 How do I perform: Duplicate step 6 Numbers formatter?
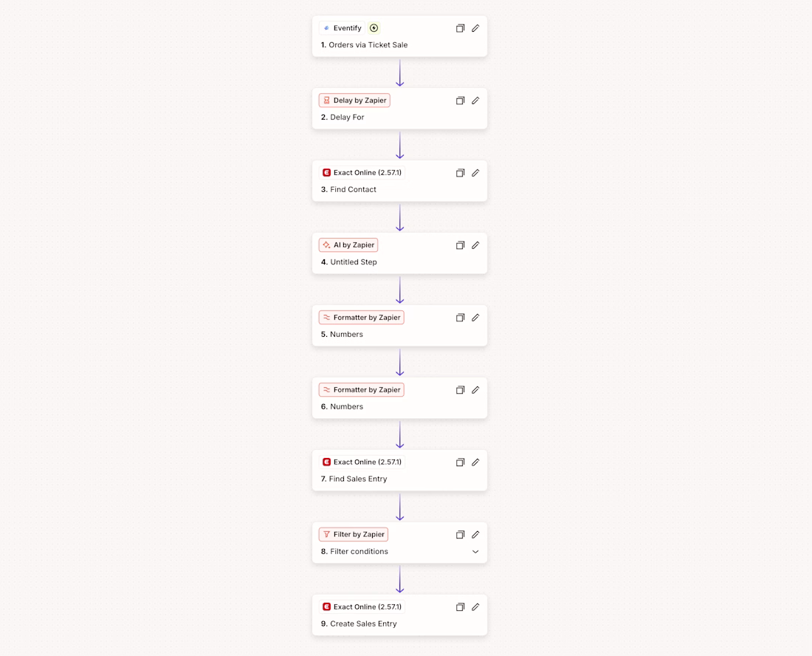click(x=460, y=389)
